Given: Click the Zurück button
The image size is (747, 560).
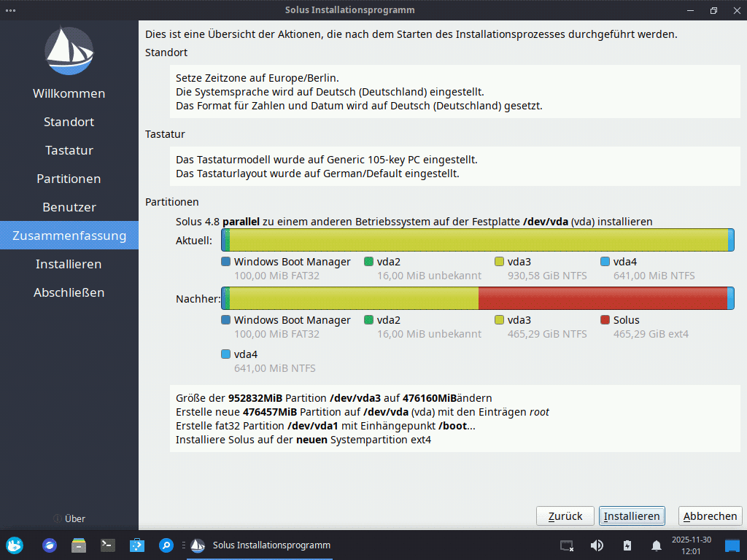Looking at the screenshot, I should tap(565, 516).
